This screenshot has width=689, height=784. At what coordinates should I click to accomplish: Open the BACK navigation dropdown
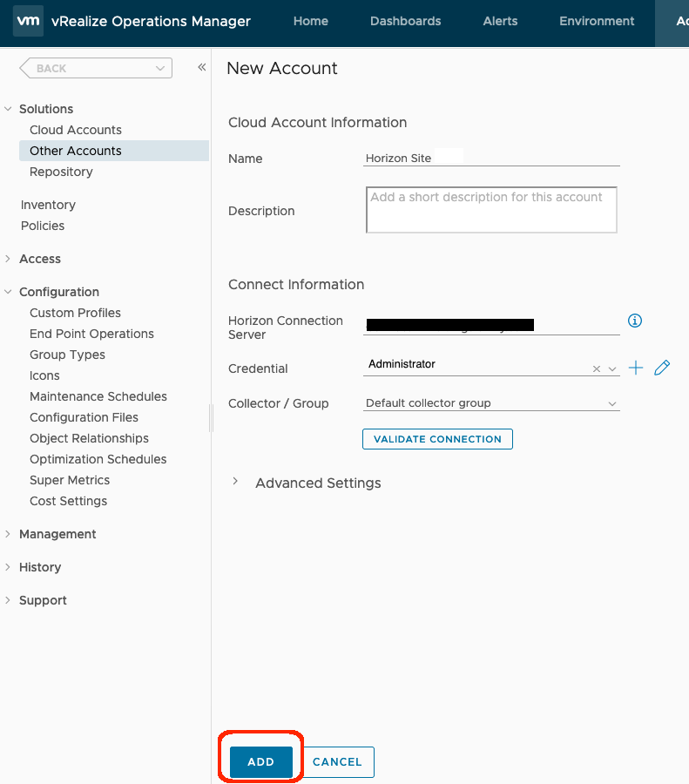160,68
